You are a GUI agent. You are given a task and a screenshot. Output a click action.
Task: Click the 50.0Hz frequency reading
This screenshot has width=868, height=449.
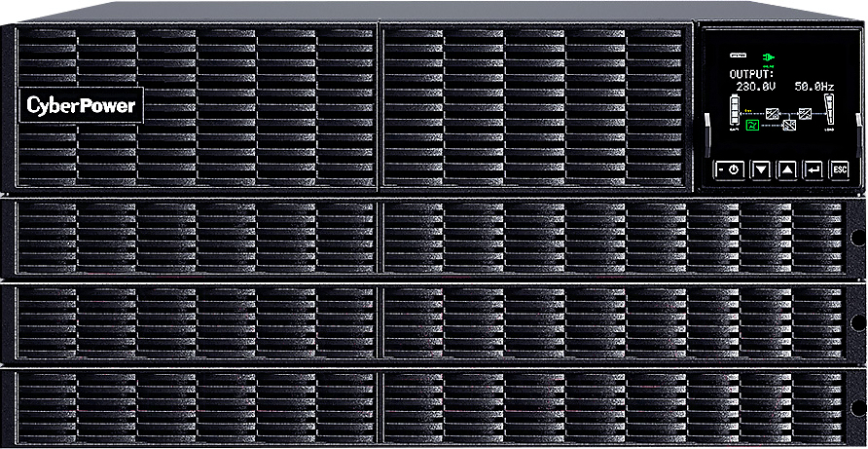[x=814, y=87]
